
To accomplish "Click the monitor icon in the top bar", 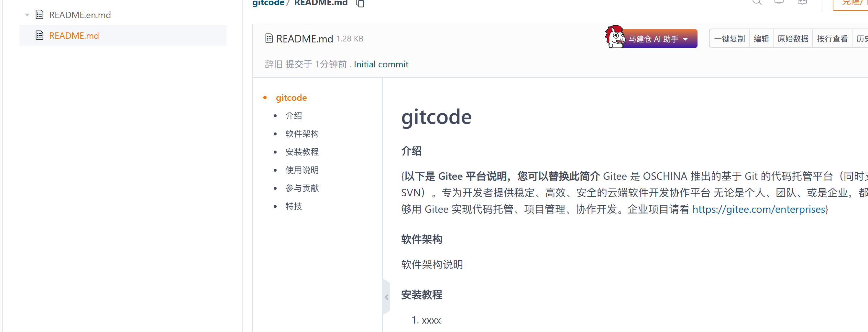I will click(x=779, y=2).
